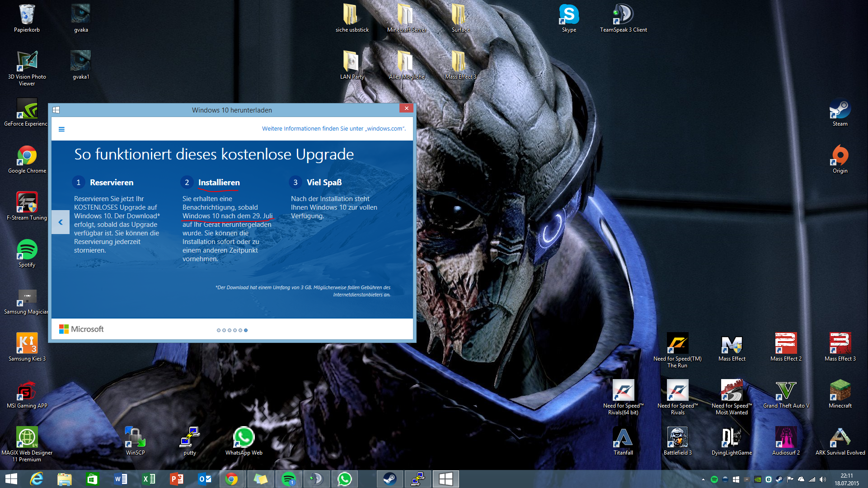
Task: Launch Grand Theft Auto V shortcut
Action: point(786,391)
